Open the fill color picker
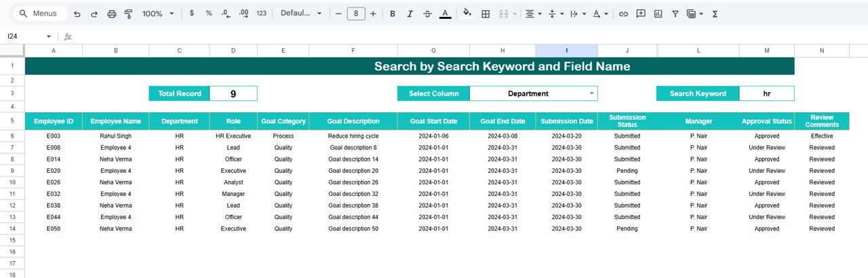This screenshot has height=278, width=868. (x=467, y=14)
